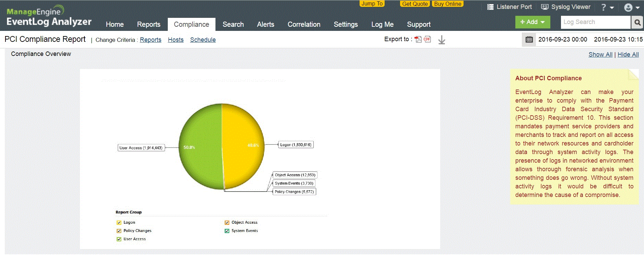
Task: Click the Show All link
Action: [600, 55]
